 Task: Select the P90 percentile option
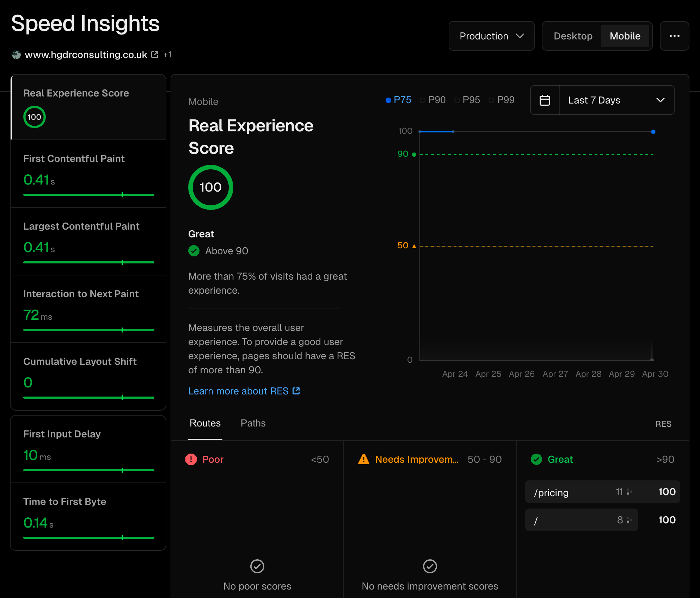(433, 100)
